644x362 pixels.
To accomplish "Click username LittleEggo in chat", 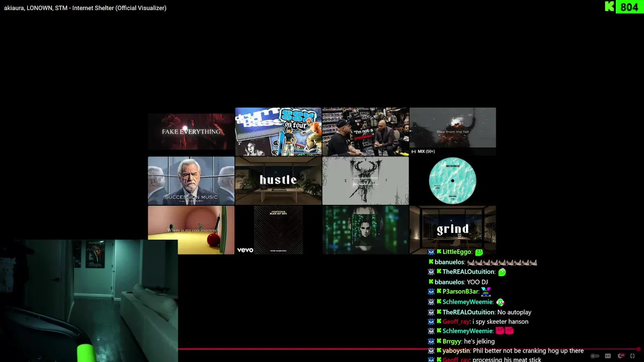I will pos(457,252).
